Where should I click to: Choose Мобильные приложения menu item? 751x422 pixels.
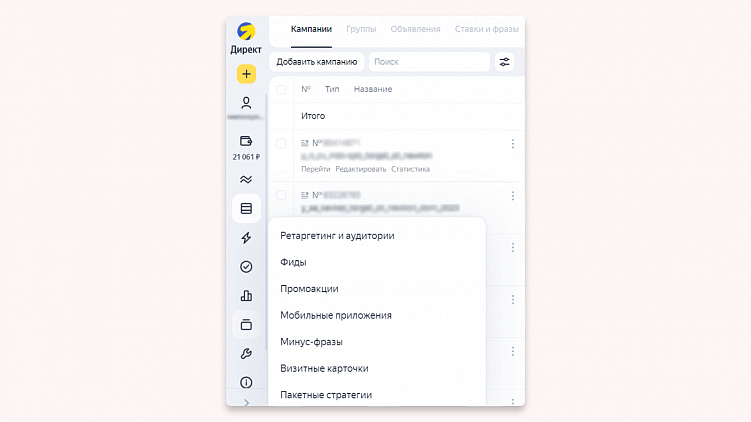point(336,315)
